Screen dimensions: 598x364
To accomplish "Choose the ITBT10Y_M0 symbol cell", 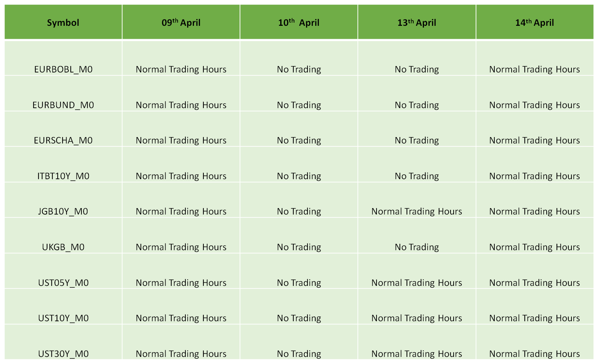I will coord(63,164).
